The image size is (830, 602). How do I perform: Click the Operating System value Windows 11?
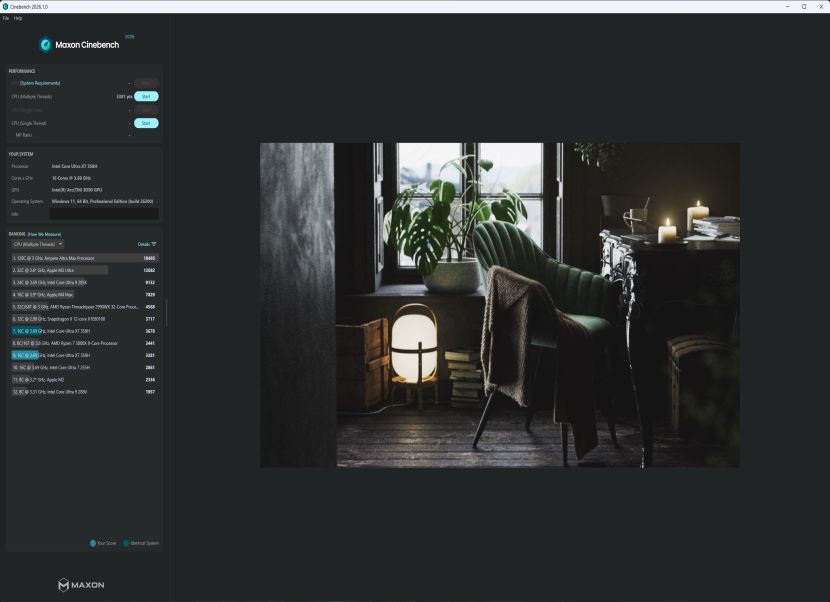(103, 201)
